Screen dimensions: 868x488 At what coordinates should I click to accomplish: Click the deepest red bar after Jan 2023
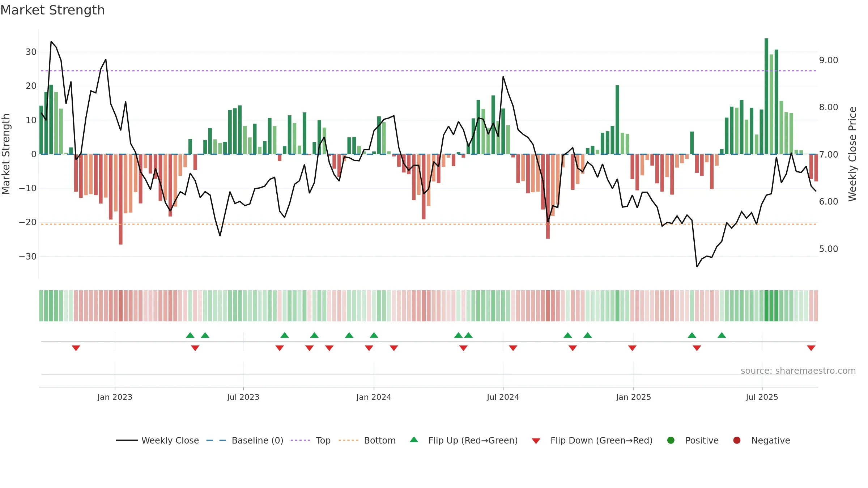click(x=120, y=199)
